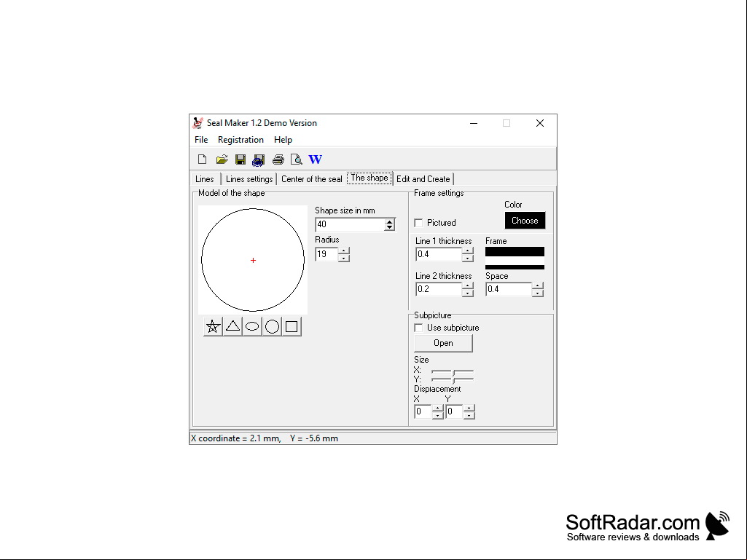Viewport: 747px width, 560px height.
Task: Increase the Space value
Action: coord(538,285)
